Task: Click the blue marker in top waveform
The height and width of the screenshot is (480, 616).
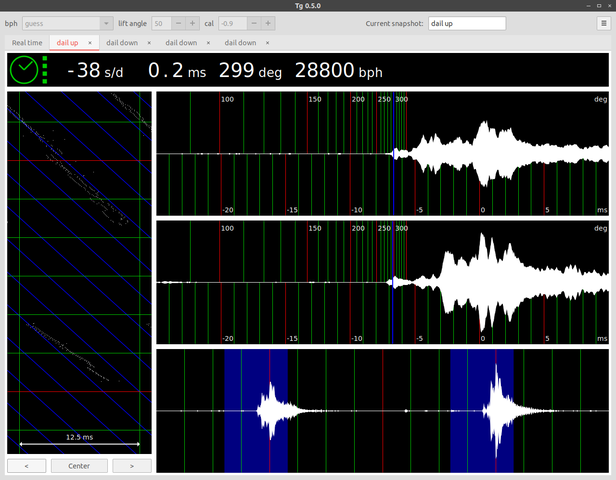Action: click(x=393, y=154)
